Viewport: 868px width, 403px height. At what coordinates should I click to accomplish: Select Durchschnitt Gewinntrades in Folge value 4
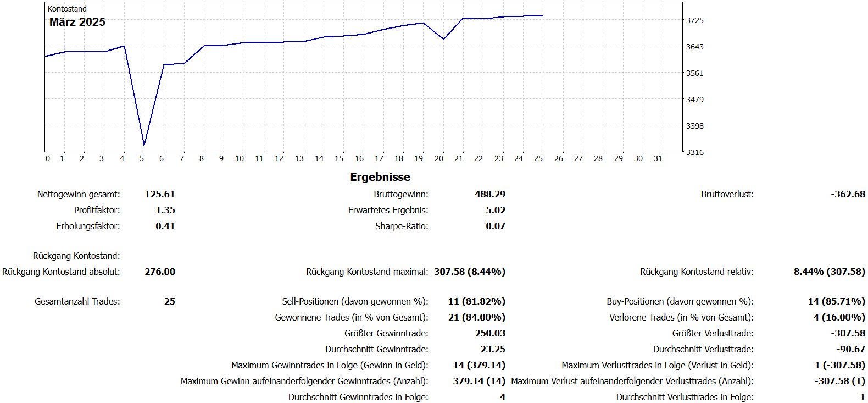pyautogui.click(x=503, y=397)
